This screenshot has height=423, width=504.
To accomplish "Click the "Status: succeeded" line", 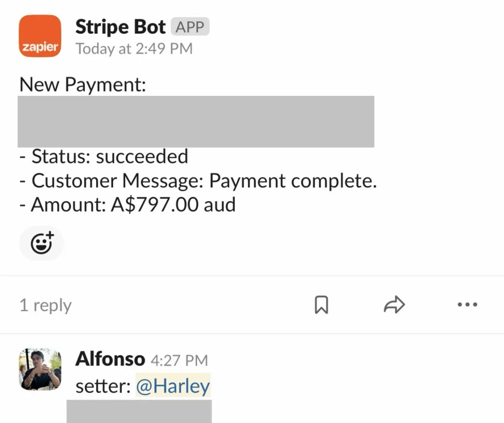I will (x=104, y=157).
